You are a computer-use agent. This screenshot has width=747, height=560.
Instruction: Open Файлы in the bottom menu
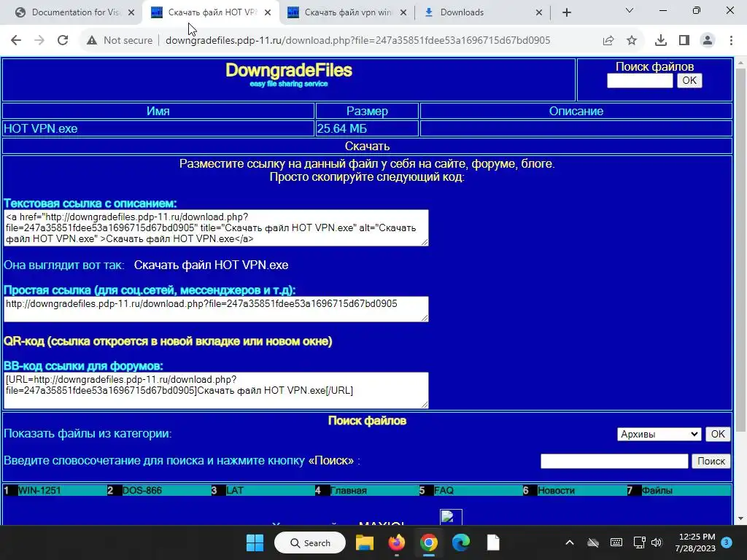click(657, 491)
